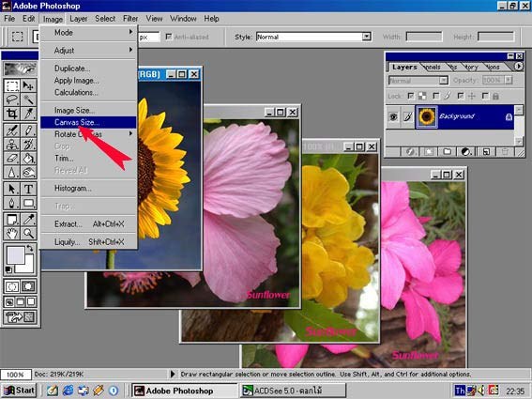The width and height of the screenshot is (532, 399).
Task: Reset to default foreground and background colors
Action: tap(8, 270)
